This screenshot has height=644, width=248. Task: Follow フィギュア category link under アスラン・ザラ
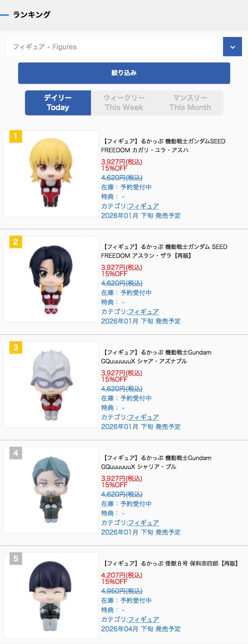point(143,312)
